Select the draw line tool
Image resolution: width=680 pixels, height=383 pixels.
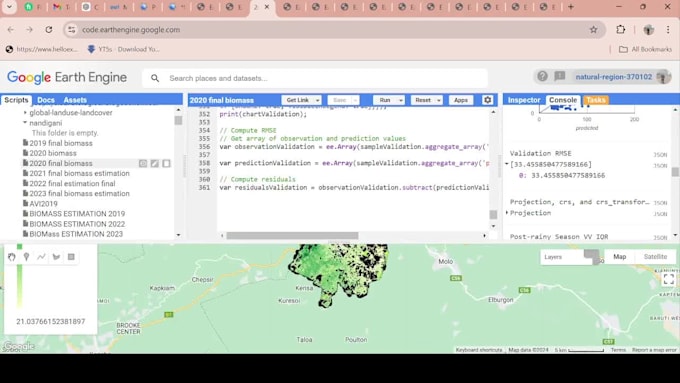pos(41,257)
